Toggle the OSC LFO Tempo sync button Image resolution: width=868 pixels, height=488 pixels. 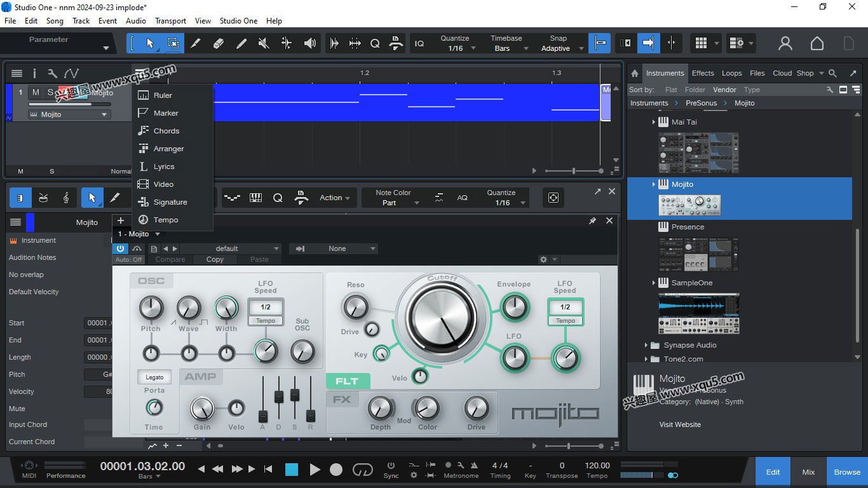[266, 321]
